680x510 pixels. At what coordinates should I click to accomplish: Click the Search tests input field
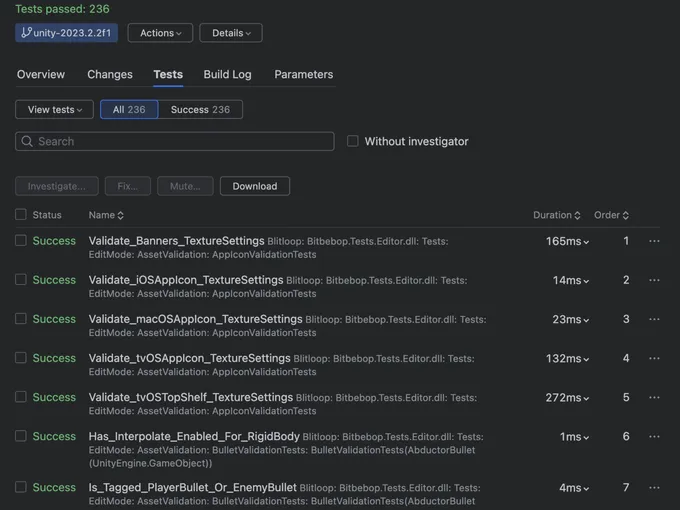[x=180, y=142]
